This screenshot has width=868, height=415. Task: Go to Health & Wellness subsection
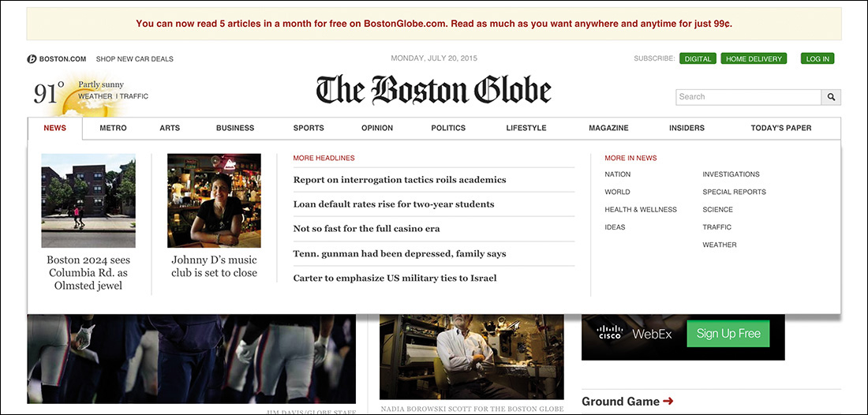[x=641, y=210]
